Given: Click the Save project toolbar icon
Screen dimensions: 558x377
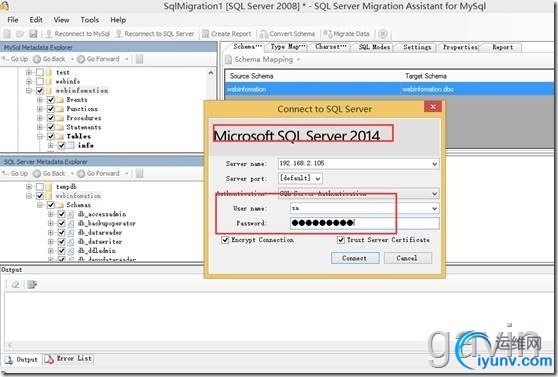Looking at the screenshot, I should click(x=33, y=34).
